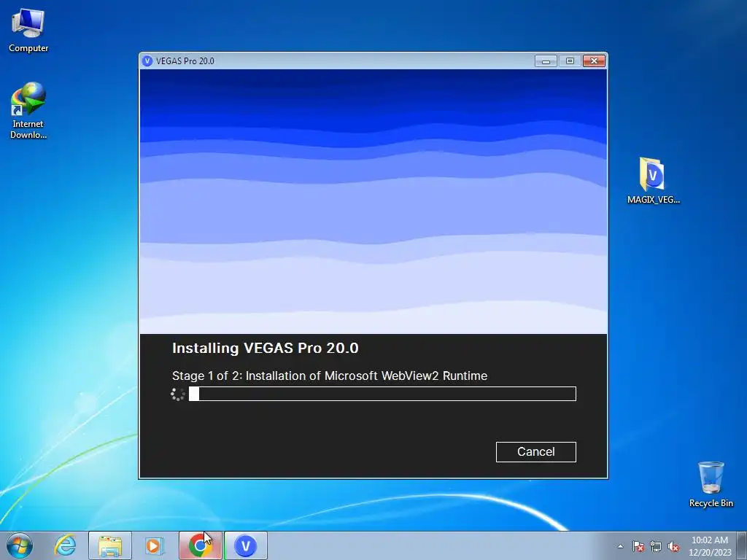Open the Windows Start menu
This screenshot has width=747, height=560.
(x=20, y=545)
